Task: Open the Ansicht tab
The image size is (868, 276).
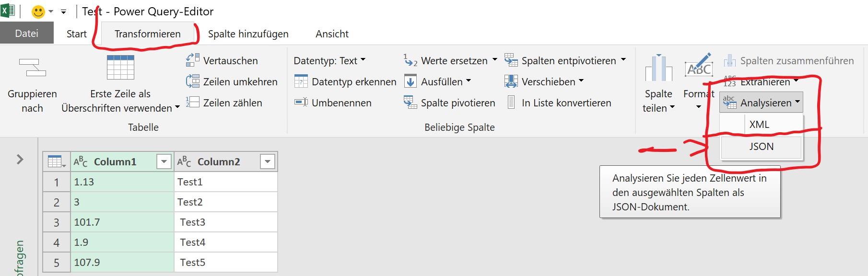Action: (332, 34)
